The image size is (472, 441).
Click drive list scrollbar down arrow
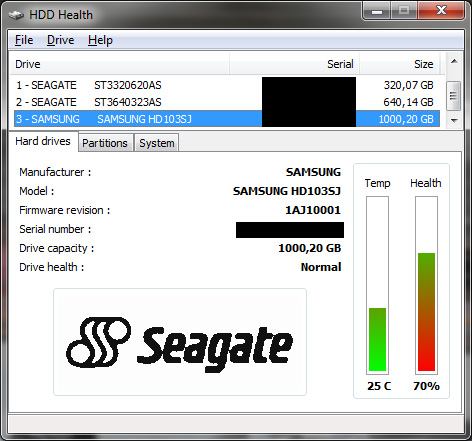[454, 120]
